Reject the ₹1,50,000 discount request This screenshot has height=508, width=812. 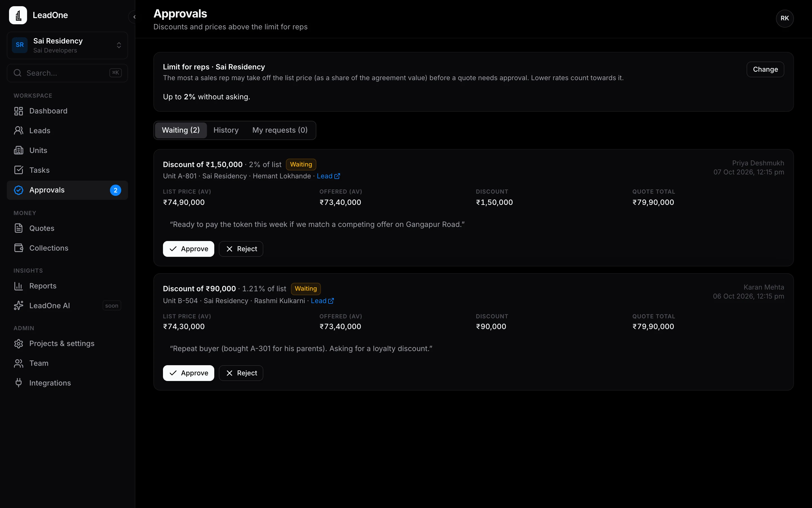(x=241, y=249)
